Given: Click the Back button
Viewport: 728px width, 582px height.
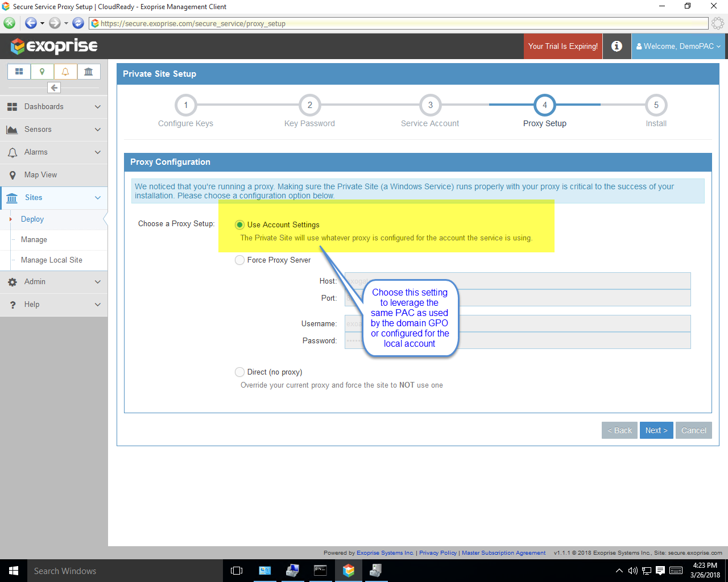Looking at the screenshot, I should pyautogui.click(x=619, y=430).
